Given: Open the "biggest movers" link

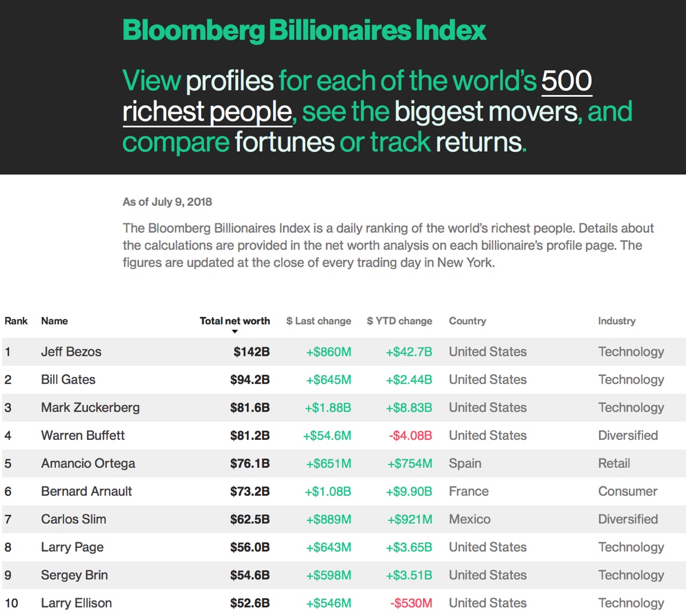Looking at the screenshot, I should [486, 112].
